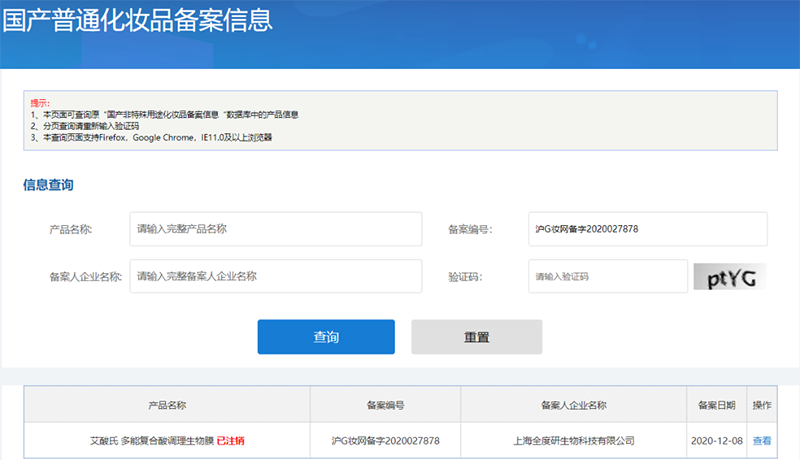Click the red 已注销 status label
This screenshot has width=800, height=460.
coord(231,441)
